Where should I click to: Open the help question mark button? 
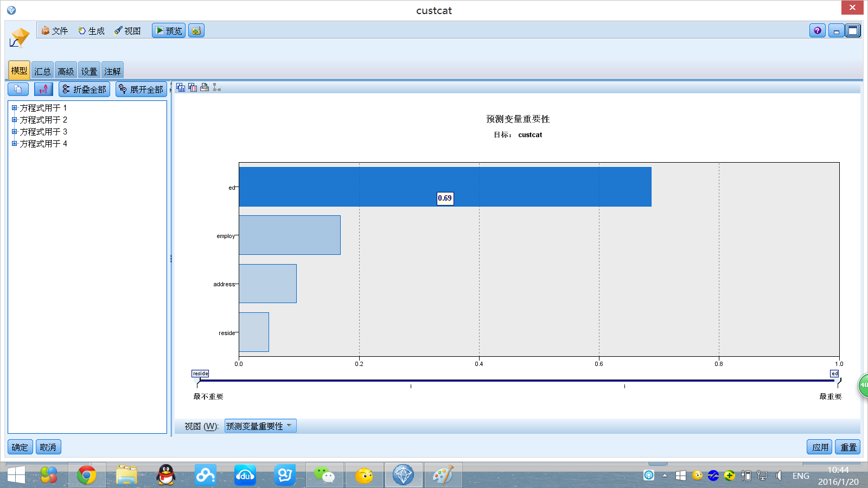[817, 31]
